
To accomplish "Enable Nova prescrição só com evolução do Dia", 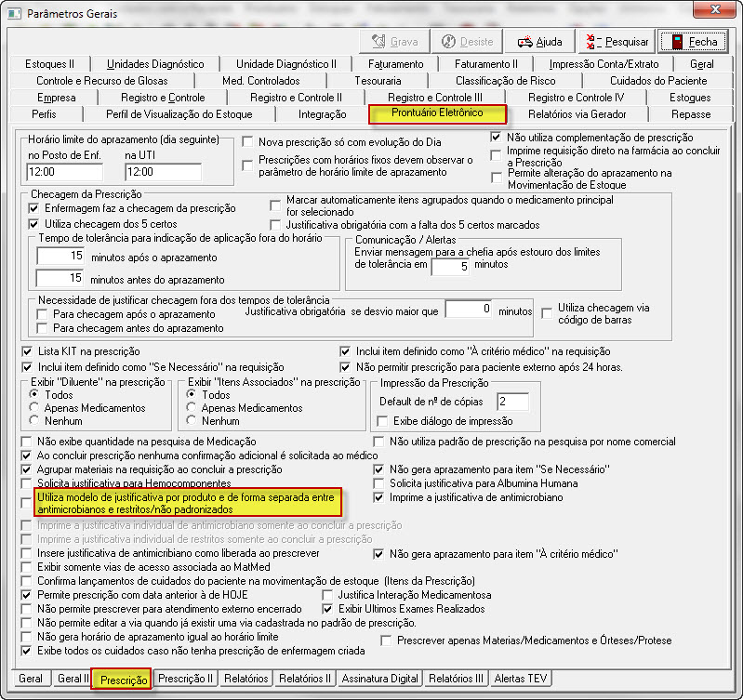I will pyautogui.click(x=247, y=141).
